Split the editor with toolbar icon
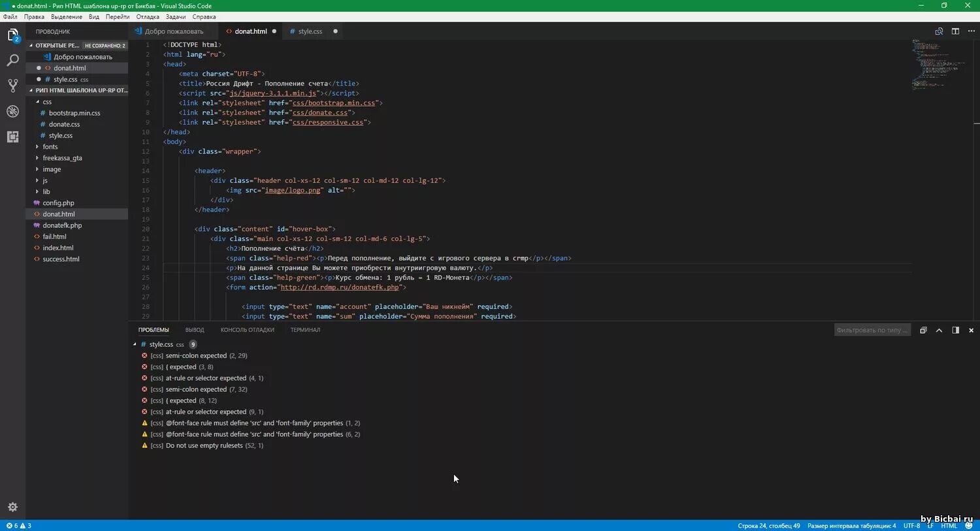 pyautogui.click(x=955, y=31)
